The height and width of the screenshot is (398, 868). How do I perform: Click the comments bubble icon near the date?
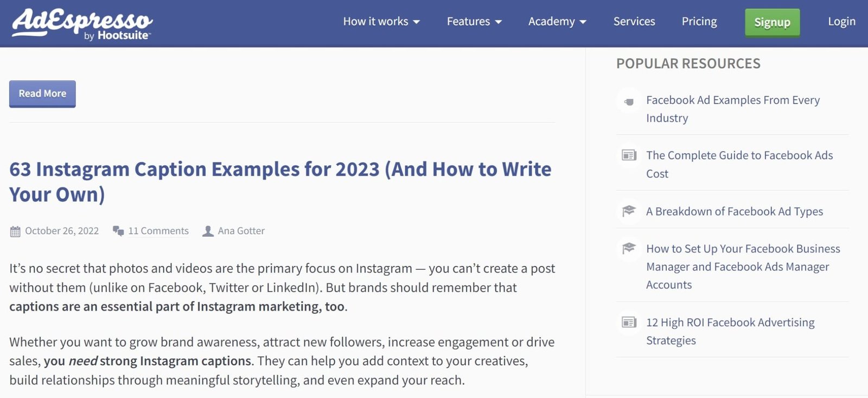pos(117,230)
